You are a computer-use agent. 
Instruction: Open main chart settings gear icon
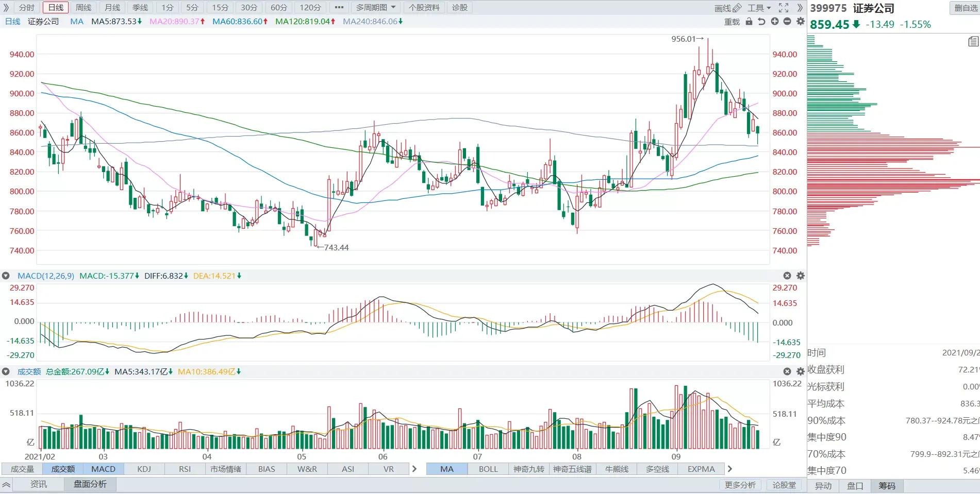tap(800, 22)
